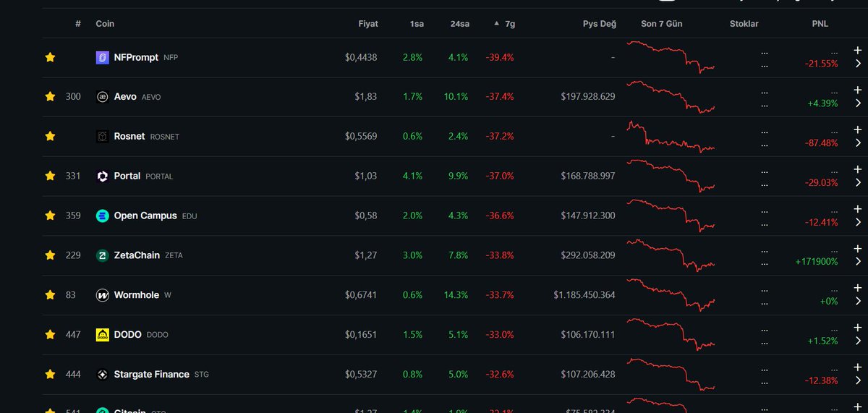Open the Wormhole coin page

point(137,295)
